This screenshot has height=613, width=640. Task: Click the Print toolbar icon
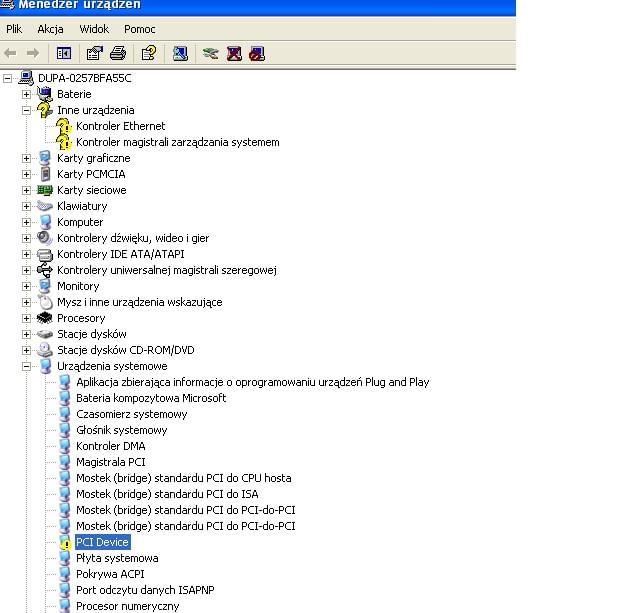pos(118,53)
